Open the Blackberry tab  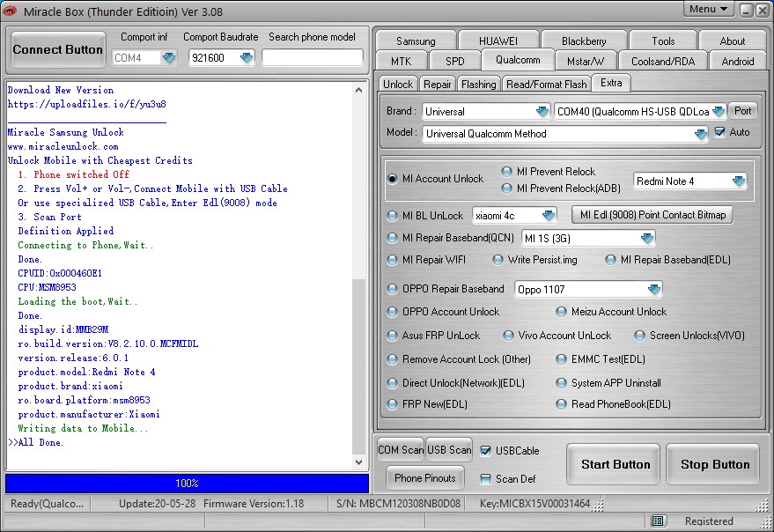click(584, 41)
